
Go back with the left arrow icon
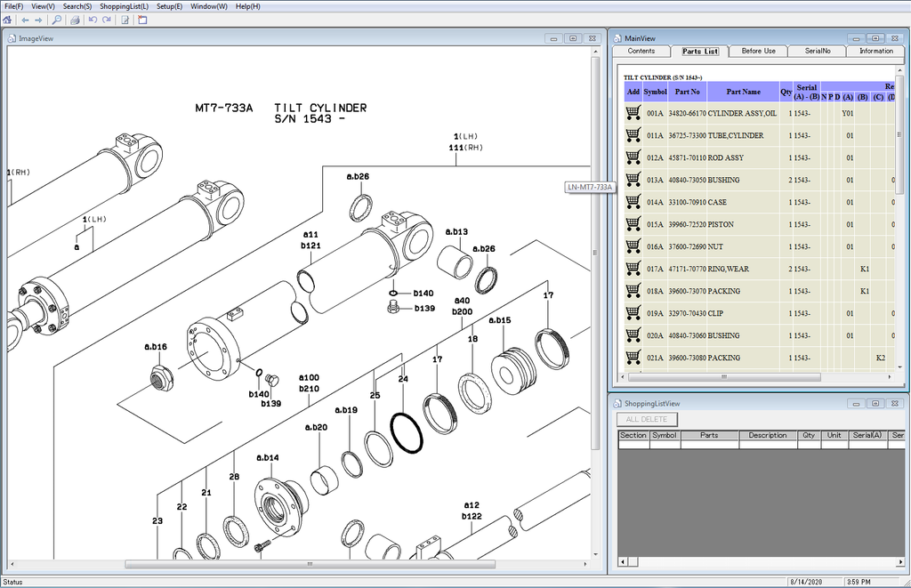click(25, 20)
